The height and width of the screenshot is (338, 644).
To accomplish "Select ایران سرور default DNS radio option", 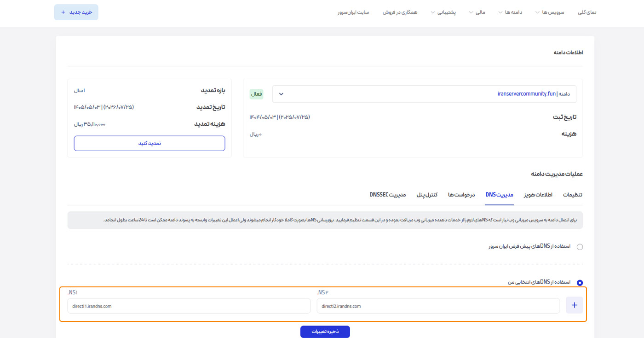I will pos(580,247).
